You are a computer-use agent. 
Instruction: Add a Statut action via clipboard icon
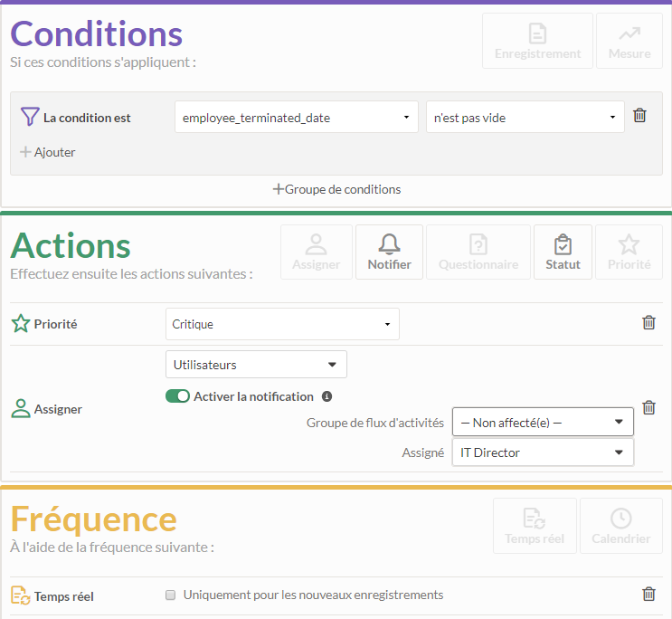coord(563,252)
